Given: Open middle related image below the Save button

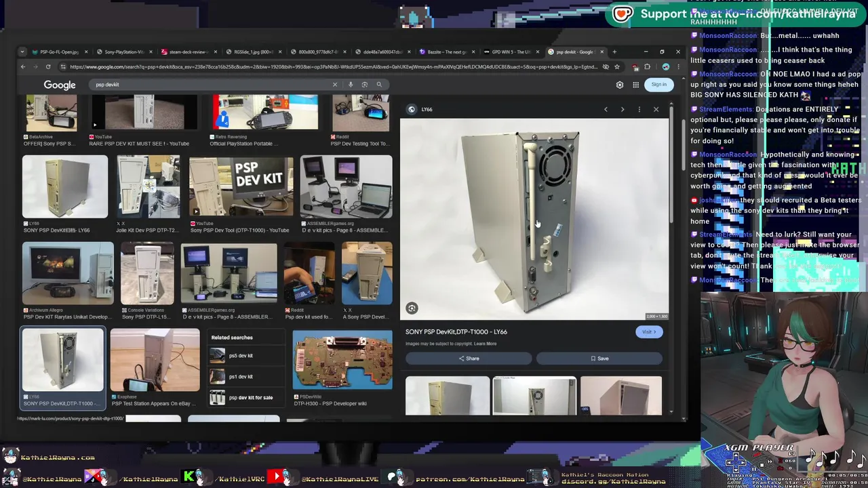Looking at the screenshot, I should coord(534,395).
